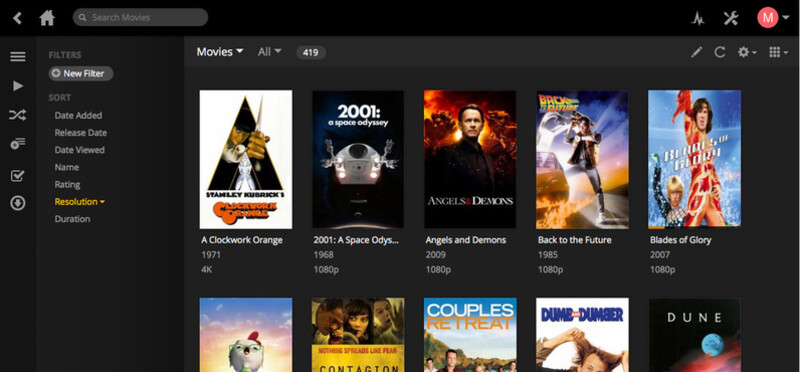Click the A Clockwork Orange title
Screen dimensions: 800x372
(242, 240)
